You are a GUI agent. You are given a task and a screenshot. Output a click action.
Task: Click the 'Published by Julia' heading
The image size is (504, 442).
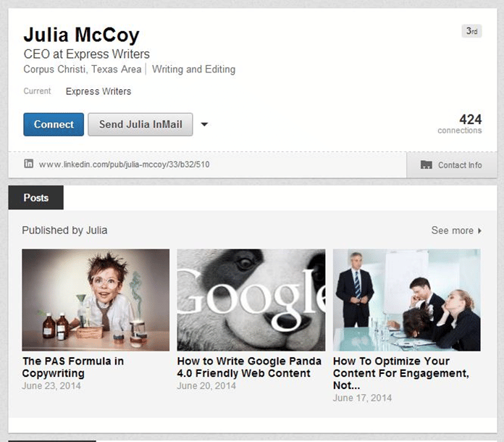coord(64,230)
